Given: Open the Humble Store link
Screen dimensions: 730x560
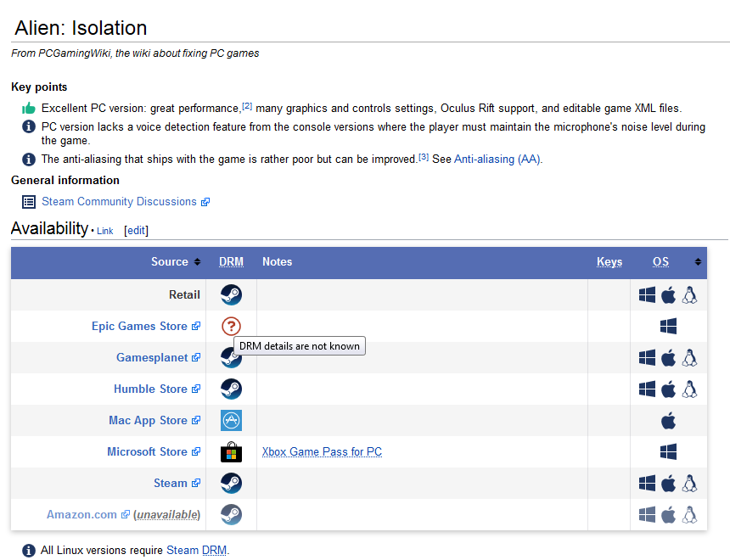Looking at the screenshot, I should [157, 389].
